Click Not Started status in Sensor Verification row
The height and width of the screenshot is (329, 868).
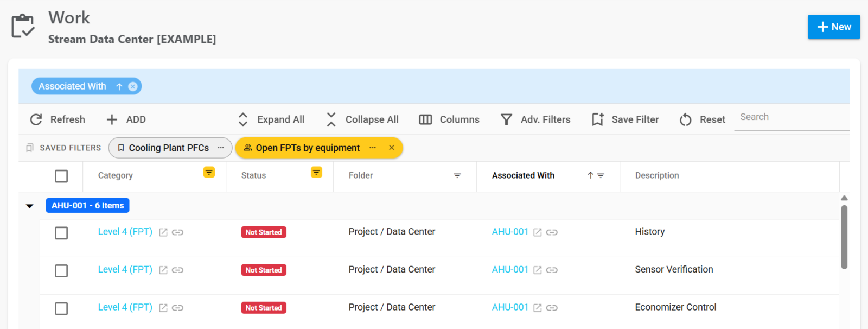coord(264,270)
